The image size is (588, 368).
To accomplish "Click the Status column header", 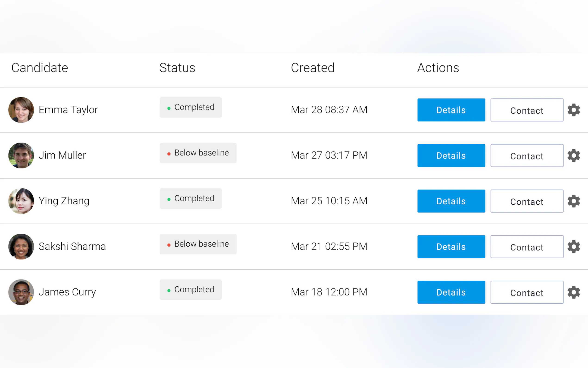I will point(177,68).
